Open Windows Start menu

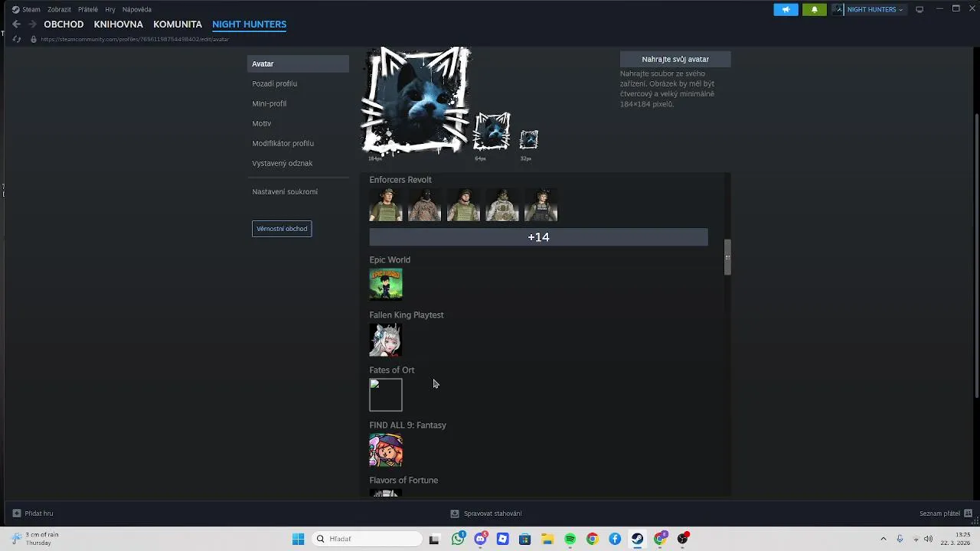(x=298, y=539)
